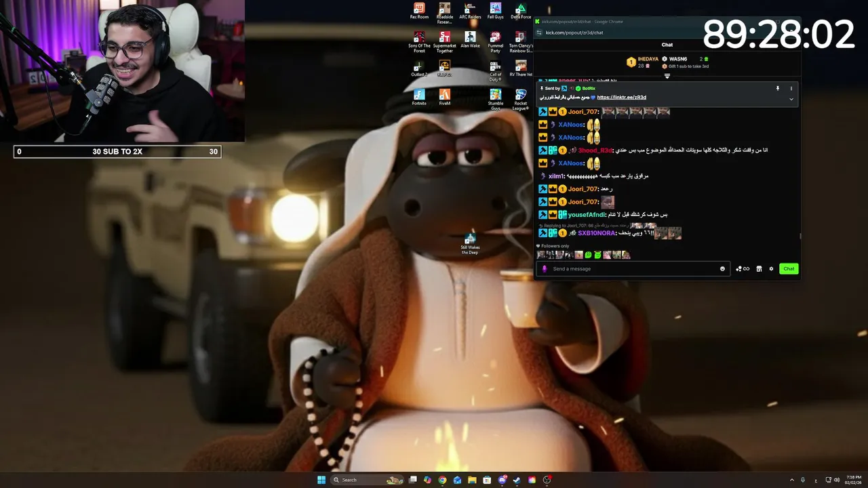The width and height of the screenshot is (868, 488).
Task: Click WASN6 on the gift leaderboard
Action: pos(678,59)
